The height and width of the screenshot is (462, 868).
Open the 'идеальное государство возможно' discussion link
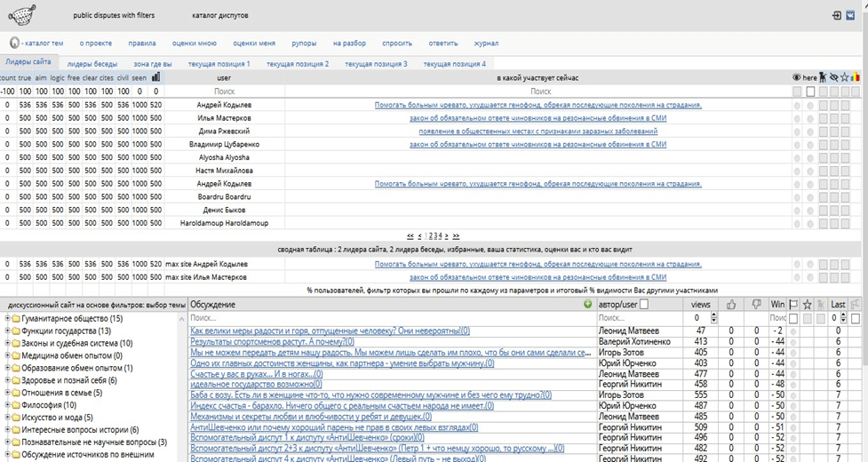tap(252, 385)
